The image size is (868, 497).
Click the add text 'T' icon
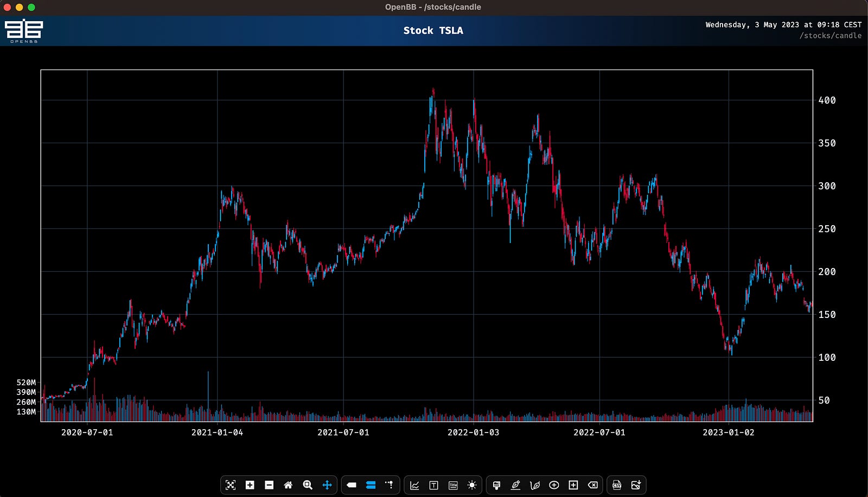pyautogui.click(x=433, y=485)
